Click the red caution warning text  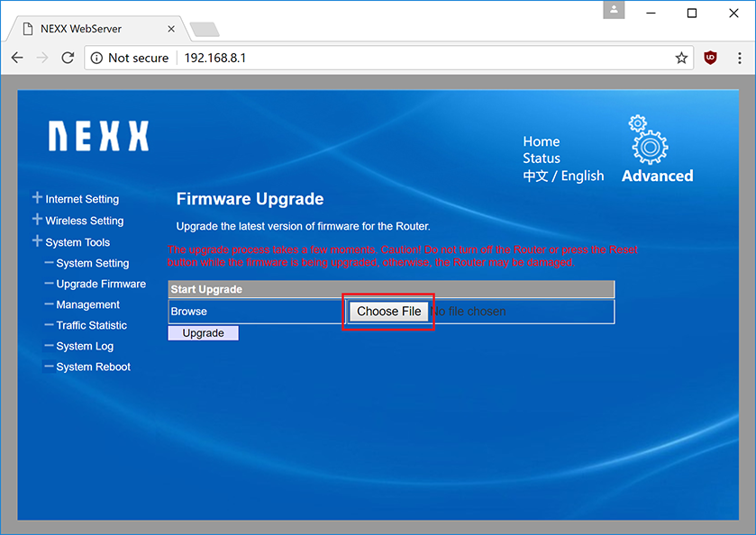click(402, 256)
